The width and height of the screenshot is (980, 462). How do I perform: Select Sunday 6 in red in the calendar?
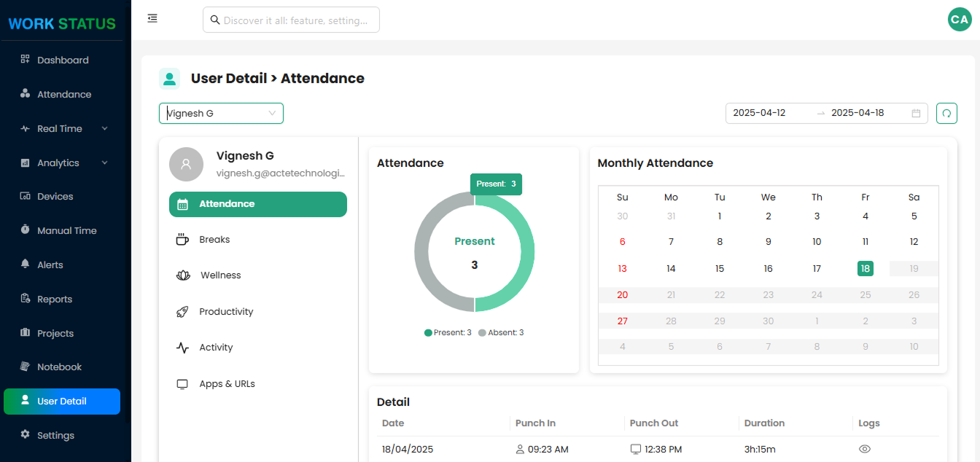pyautogui.click(x=622, y=242)
